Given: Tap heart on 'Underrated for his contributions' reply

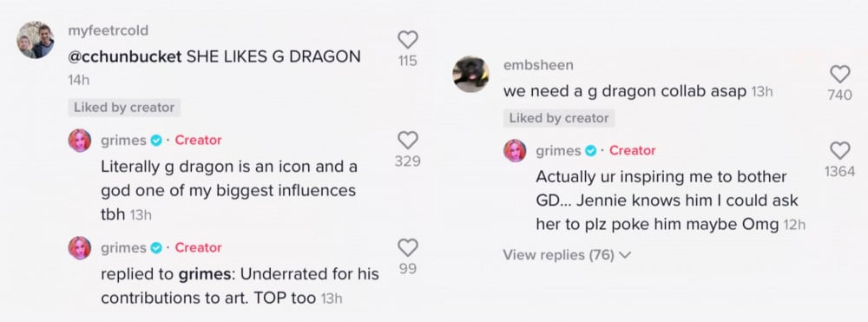Looking at the screenshot, I should (408, 247).
